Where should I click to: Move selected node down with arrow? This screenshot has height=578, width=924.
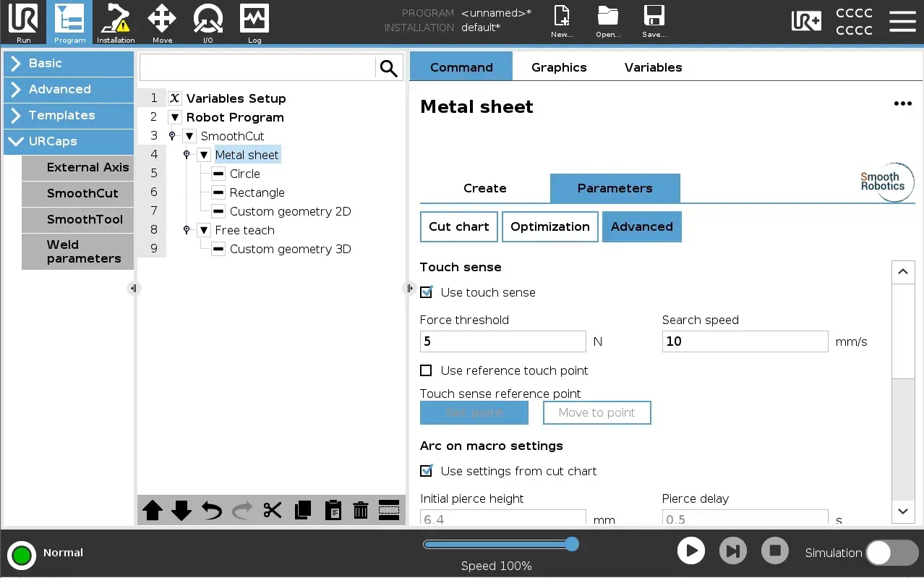pyautogui.click(x=181, y=510)
